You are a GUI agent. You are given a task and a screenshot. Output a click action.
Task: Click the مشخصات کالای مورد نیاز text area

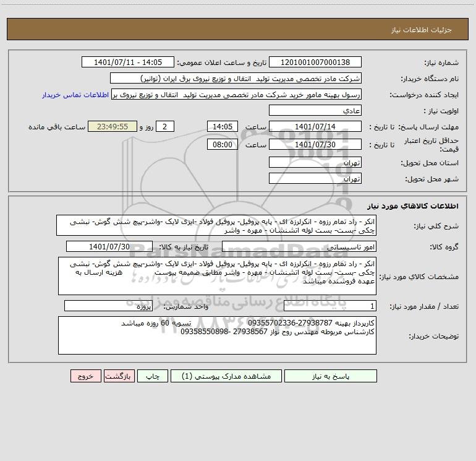(x=217, y=276)
